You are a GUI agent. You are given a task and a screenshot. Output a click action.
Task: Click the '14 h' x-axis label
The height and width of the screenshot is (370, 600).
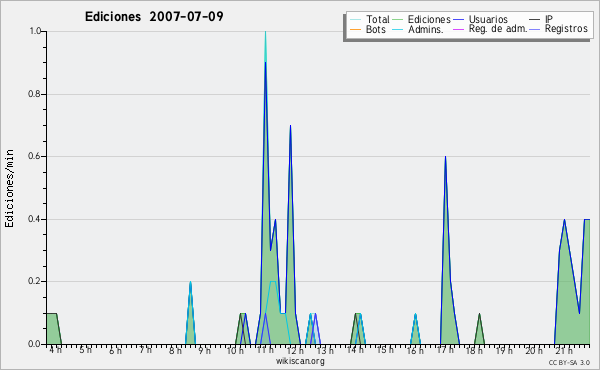(x=355, y=350)
